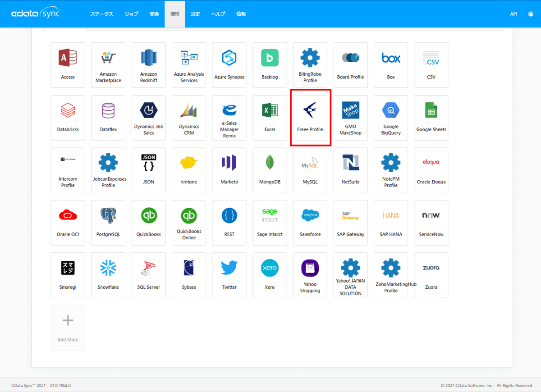The image size is (541, 392).
Task: Select the 接続 tab
Action: [x=174, y=14]
